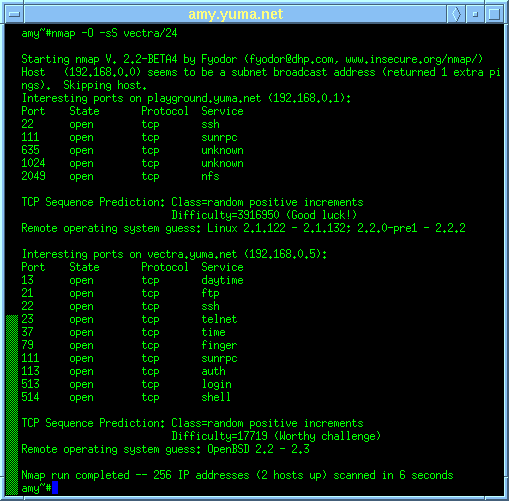Click vectra.yuma.net hostname in output
Viewport: 509px width, 501px height.
[x=192, y=254]
